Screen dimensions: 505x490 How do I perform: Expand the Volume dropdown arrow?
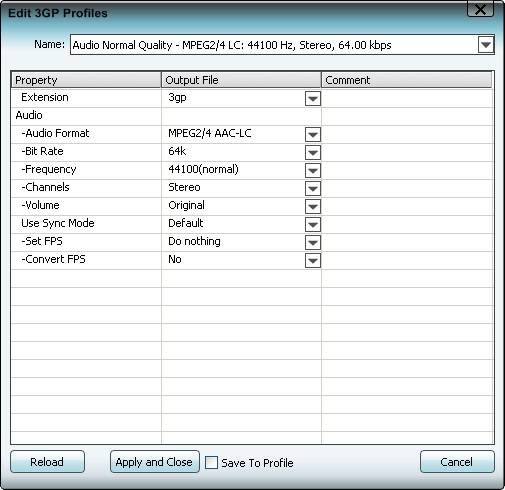[x=313, y=207]
